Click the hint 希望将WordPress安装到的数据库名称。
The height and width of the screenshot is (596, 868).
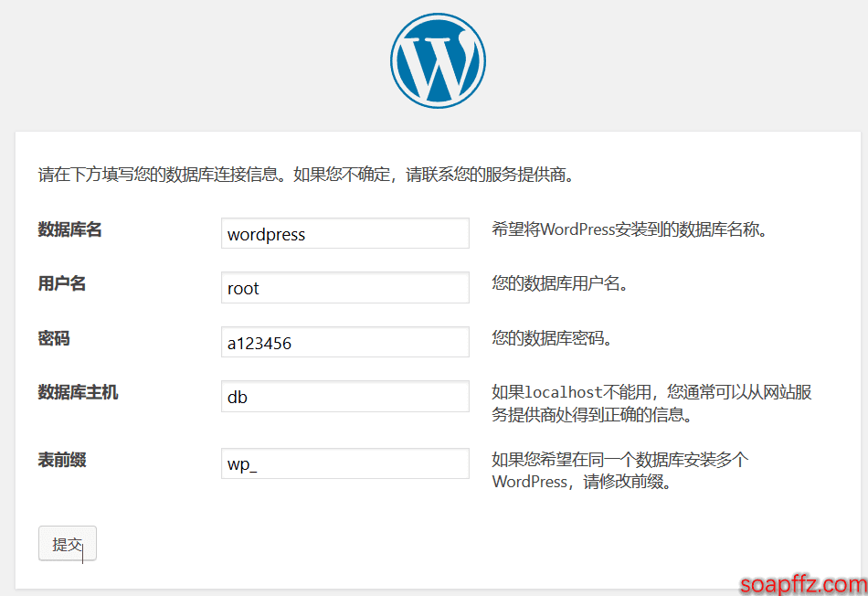pyautogui.click(x=630, y=229)
